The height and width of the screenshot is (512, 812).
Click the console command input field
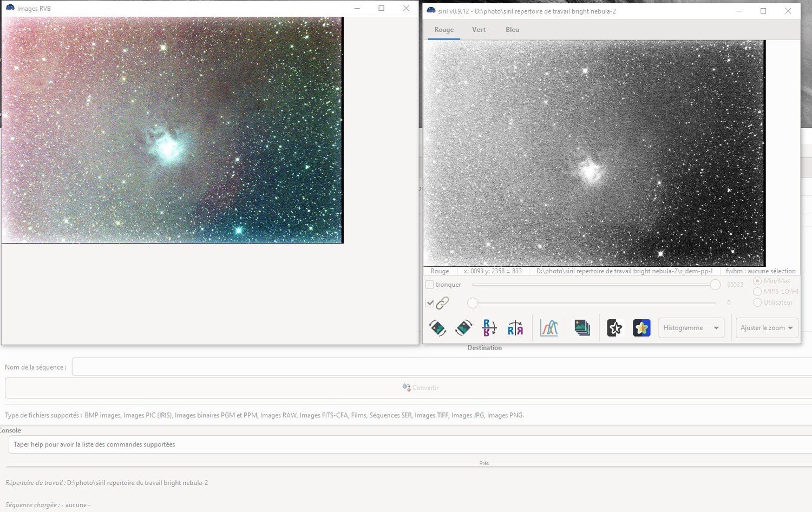pyautogui.click(x=410, y=445)
